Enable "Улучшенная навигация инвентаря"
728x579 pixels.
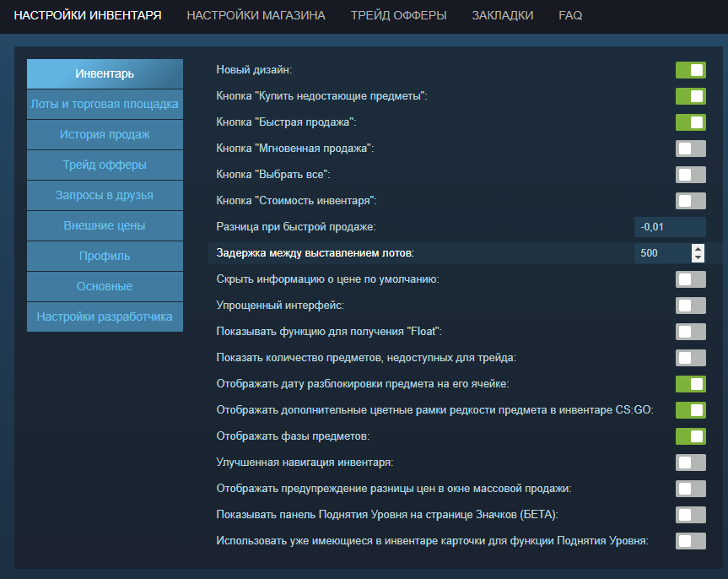[691, 463]
